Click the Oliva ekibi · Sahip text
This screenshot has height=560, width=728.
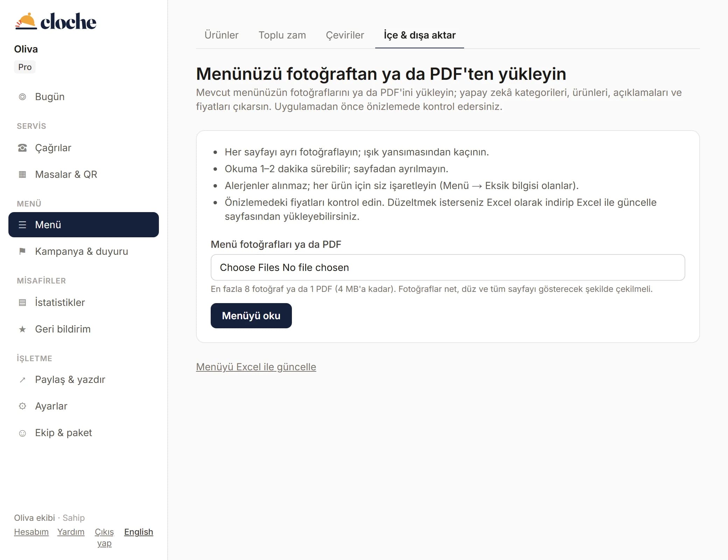[49, 518]
